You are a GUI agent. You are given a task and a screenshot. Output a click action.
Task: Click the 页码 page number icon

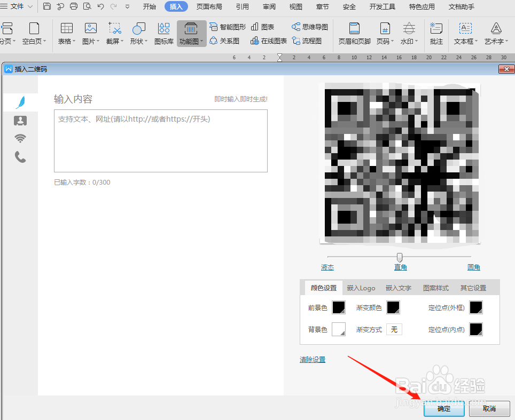pos(385,28)
